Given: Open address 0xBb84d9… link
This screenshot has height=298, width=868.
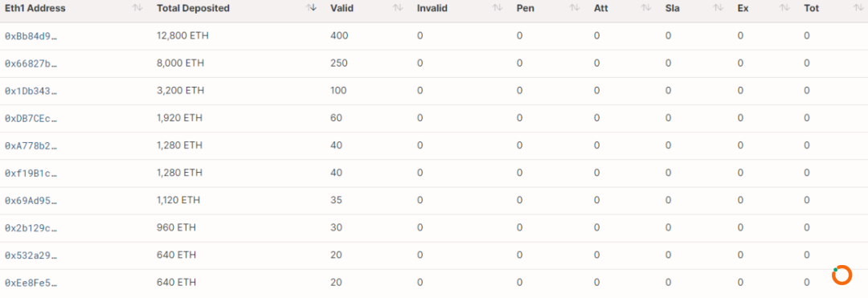Looking at the screenshot, I should pos(31,36).
